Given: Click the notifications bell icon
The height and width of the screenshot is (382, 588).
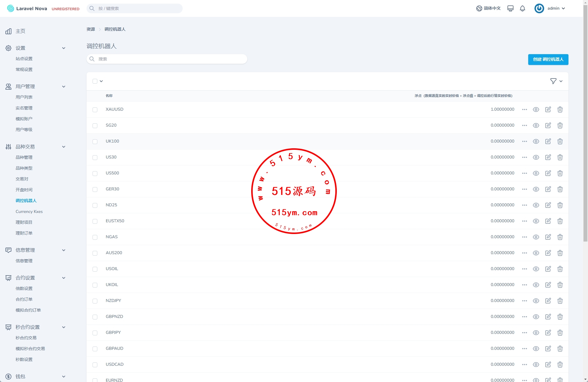Looking at the screenshot, I should [522, 8].
